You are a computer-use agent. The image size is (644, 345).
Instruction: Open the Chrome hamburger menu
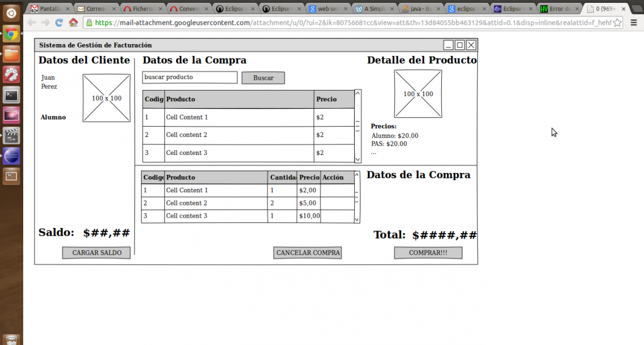pos(634,23)
